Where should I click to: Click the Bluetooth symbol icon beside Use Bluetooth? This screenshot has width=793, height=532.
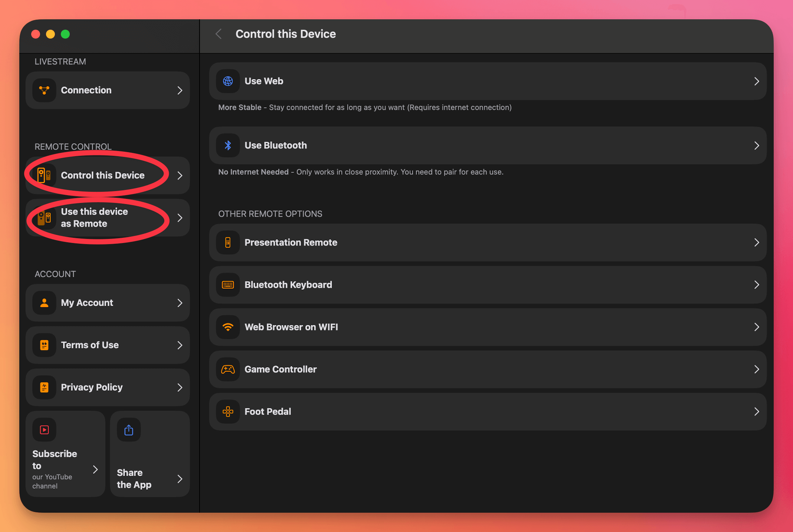[228, 145]
